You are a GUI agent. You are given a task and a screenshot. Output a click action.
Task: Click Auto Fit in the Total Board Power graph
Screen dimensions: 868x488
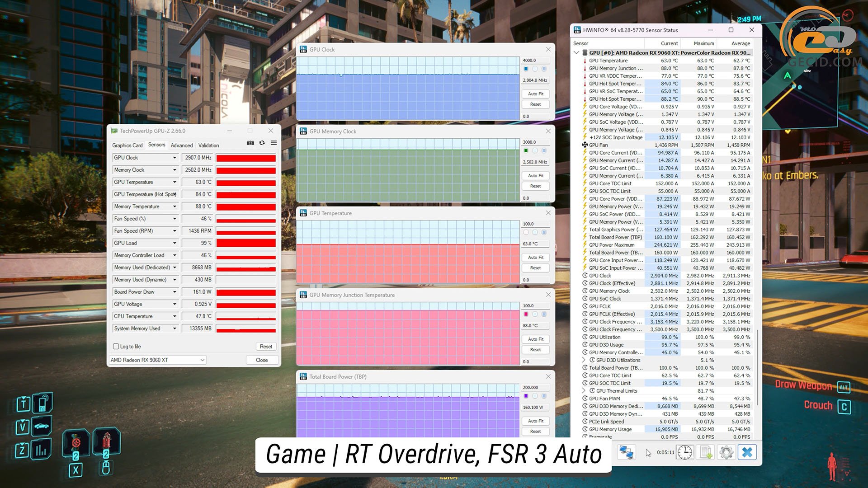pyautogui.click(x=536, y=421)
